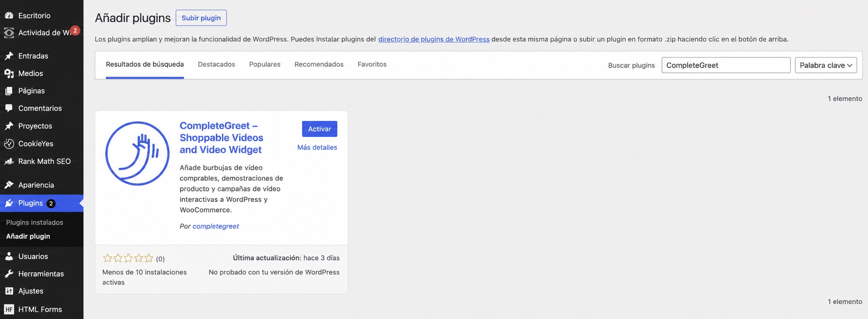Click the Comentarios speech bubble icon
The height and width of the screenshot is (319, 868).
(9, 108)
